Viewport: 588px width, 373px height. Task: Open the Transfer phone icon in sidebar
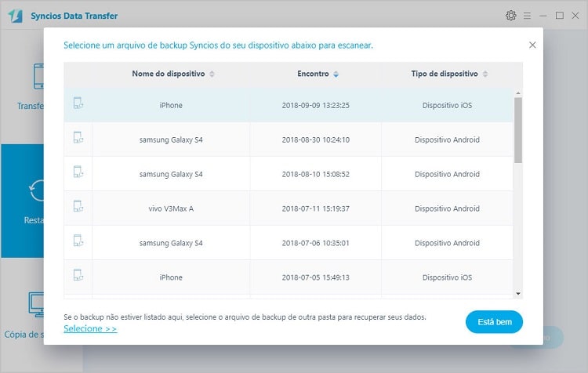pos(38,77)
